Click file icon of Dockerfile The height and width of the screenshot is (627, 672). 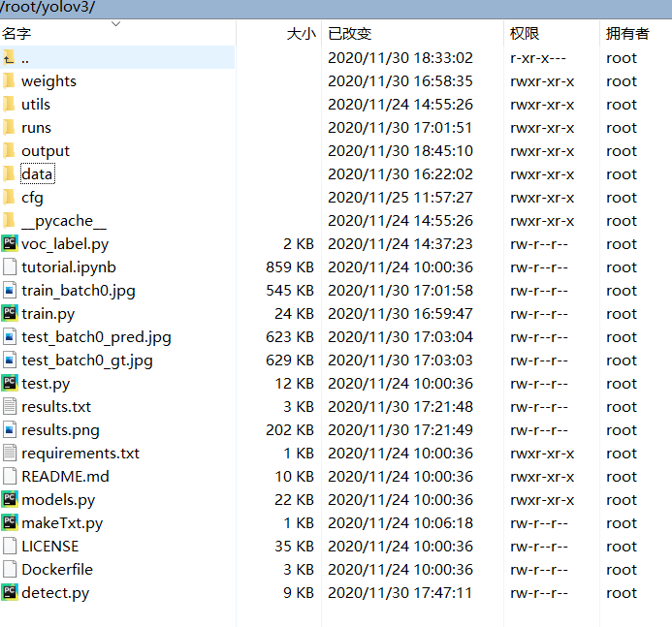click(10, 569)
